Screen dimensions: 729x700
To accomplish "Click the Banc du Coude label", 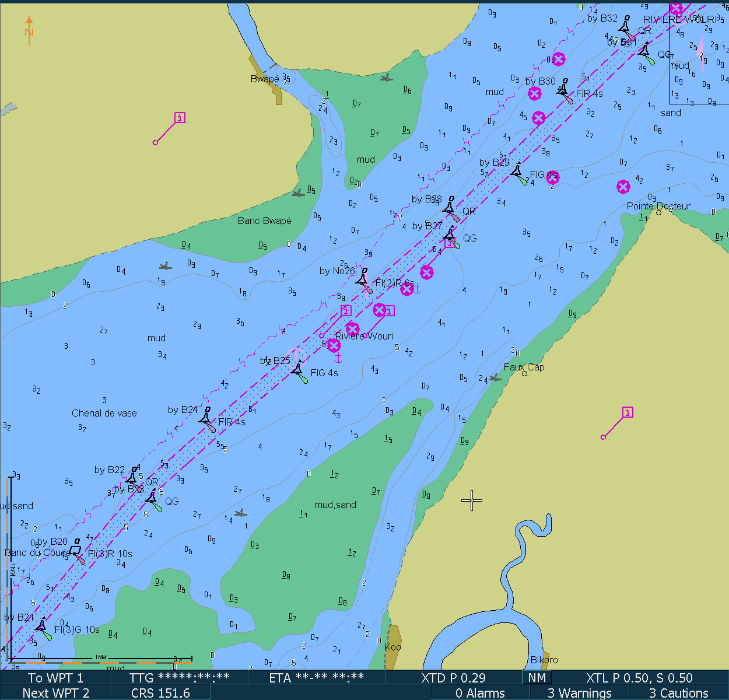I will pyautogui.click(x=37, y=552).
